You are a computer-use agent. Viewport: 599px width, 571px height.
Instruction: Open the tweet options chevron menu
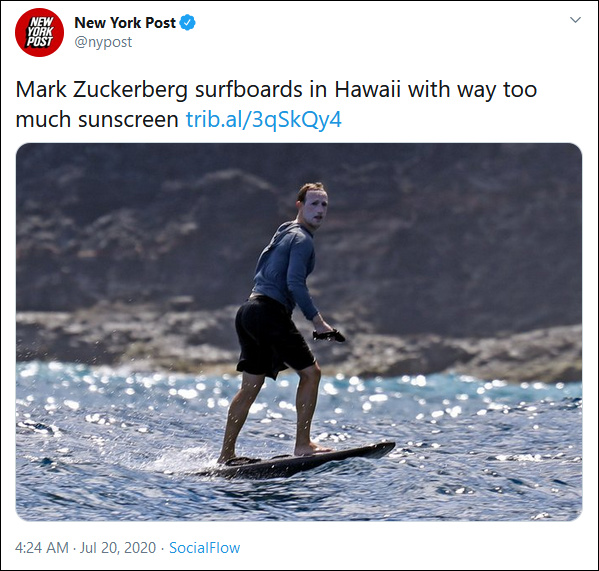click(x=575, y=20)
